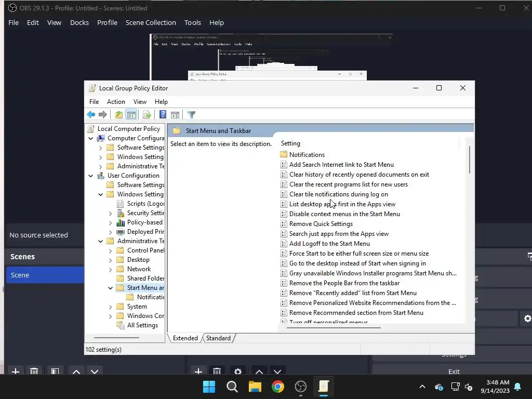Click the Back arrow in Group Policy toolbar
The image size is (532, 399).
point(91,115)
